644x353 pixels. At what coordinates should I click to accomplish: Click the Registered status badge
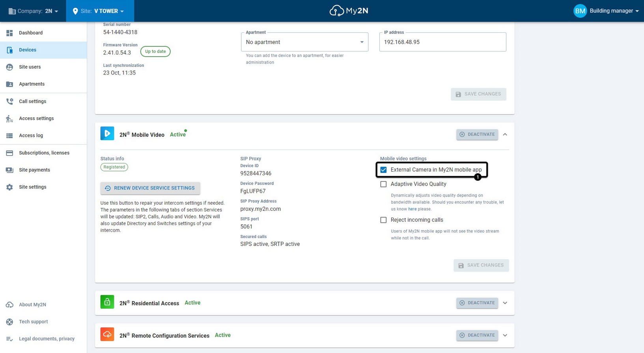tap(114, 167)
